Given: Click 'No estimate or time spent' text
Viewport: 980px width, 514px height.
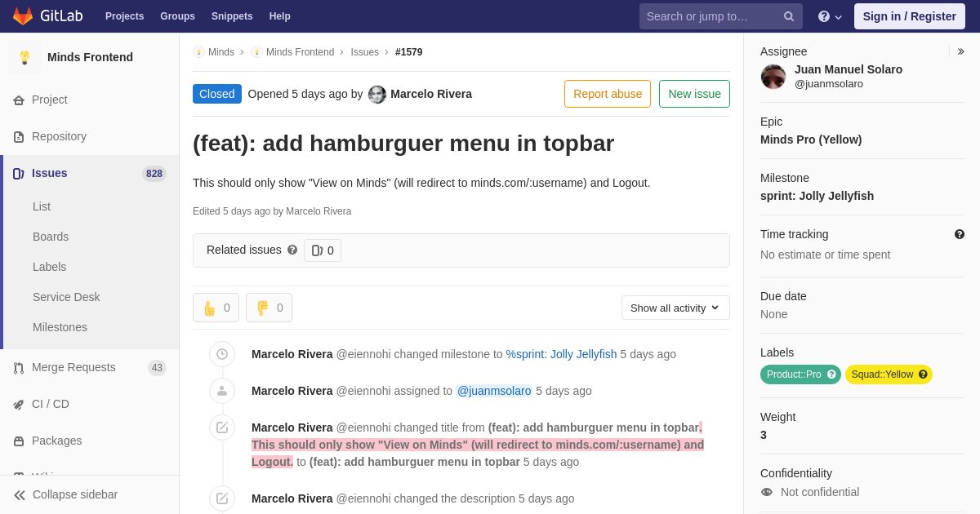Looking at the screenshot, I should pyautogui.click(x=826, y=255).
